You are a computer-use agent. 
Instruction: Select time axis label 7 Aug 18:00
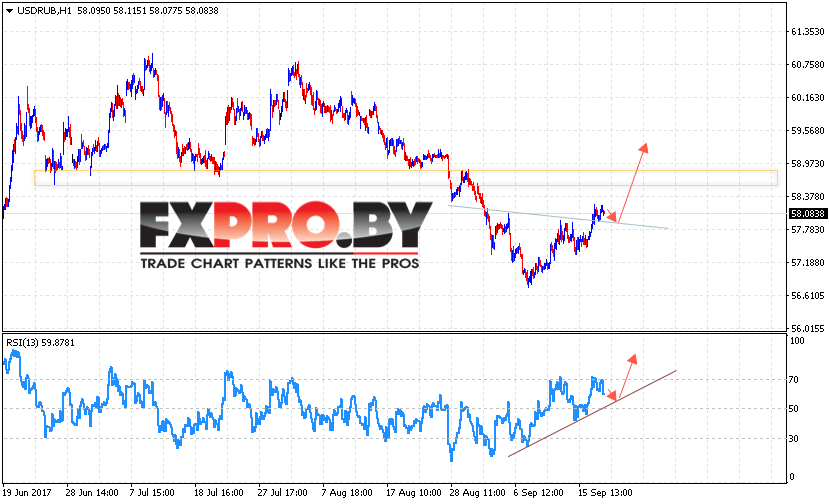347,493
